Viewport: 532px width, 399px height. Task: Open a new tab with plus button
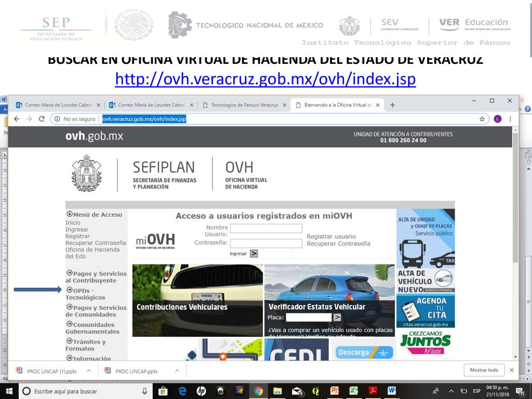393,105
